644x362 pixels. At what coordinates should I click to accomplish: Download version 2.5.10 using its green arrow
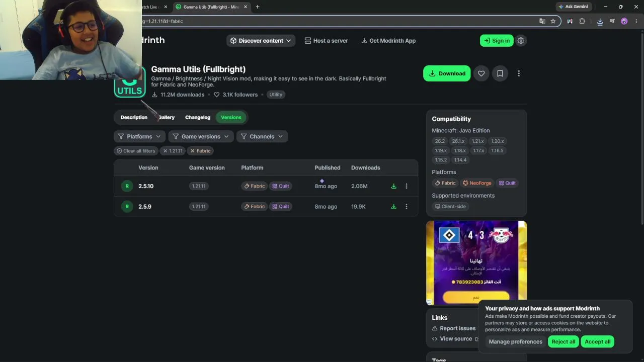(x=393, y=186)
